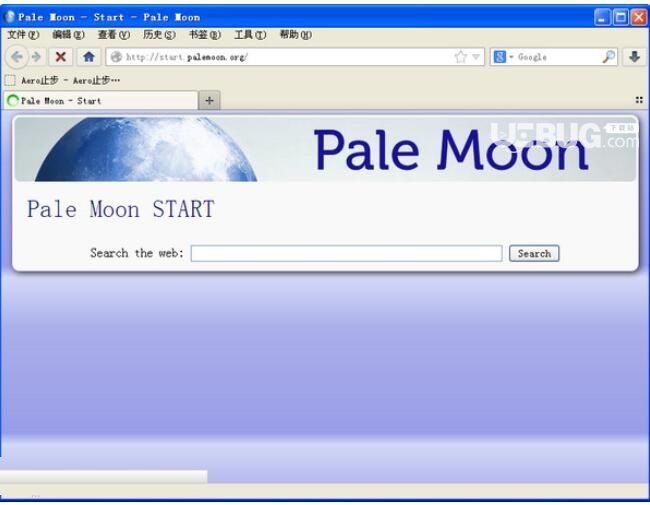Screen dimensions: 650x505
Task: Click the site identity globe icon in address bar
Action: click(116, 57)
